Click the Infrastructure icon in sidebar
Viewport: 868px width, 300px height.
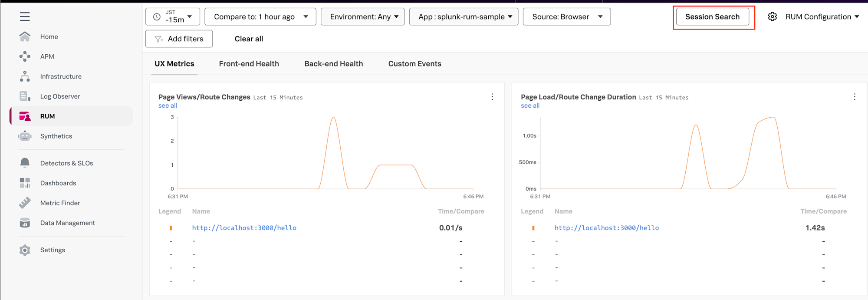25,76
